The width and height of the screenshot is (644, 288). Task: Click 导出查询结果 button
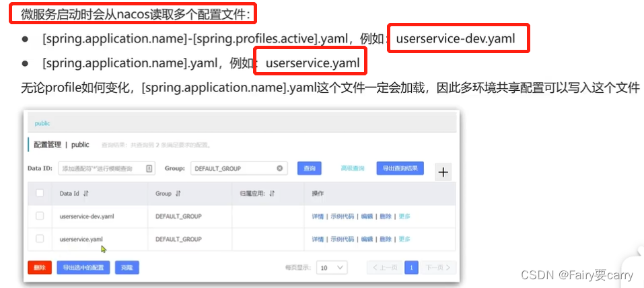coord(400,168)
